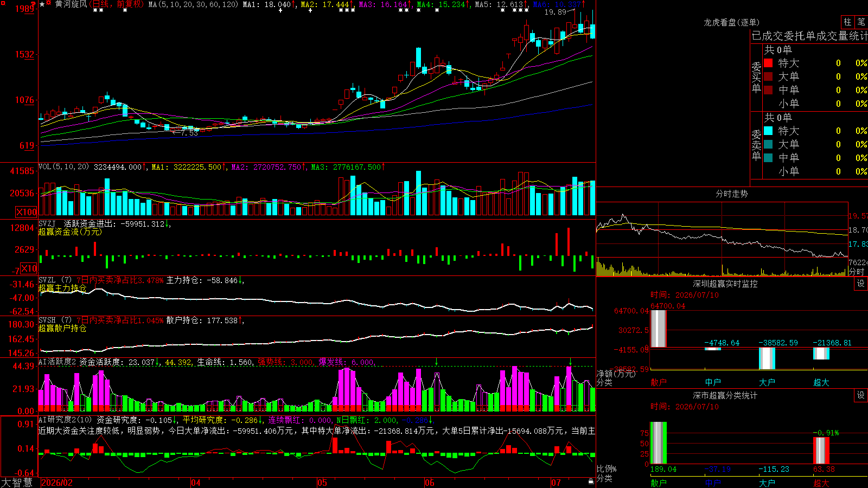Click the 超赢资金流(万元) label
Screen dimensions: 868x488
tap(70, 232)
